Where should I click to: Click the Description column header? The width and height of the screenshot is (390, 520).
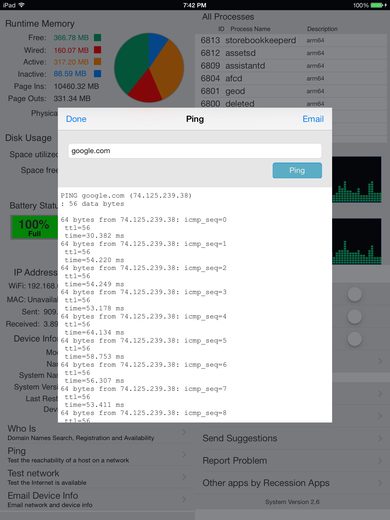322,29
